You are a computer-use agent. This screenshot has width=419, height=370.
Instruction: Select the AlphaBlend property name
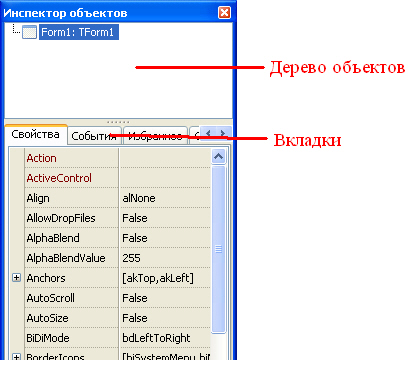coord(53,238)
